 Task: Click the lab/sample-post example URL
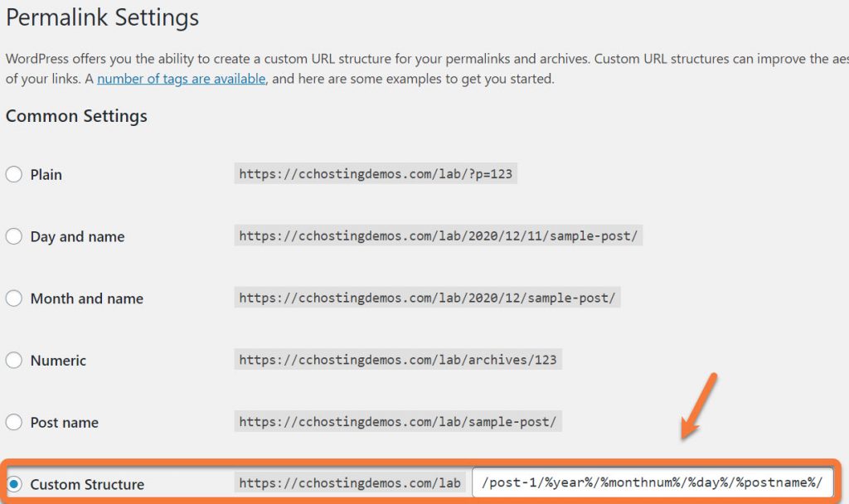point(398,422)
